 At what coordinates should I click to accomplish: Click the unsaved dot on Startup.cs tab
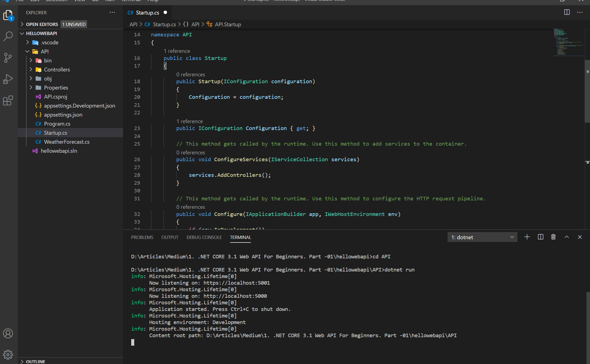(x=165, y=12)
